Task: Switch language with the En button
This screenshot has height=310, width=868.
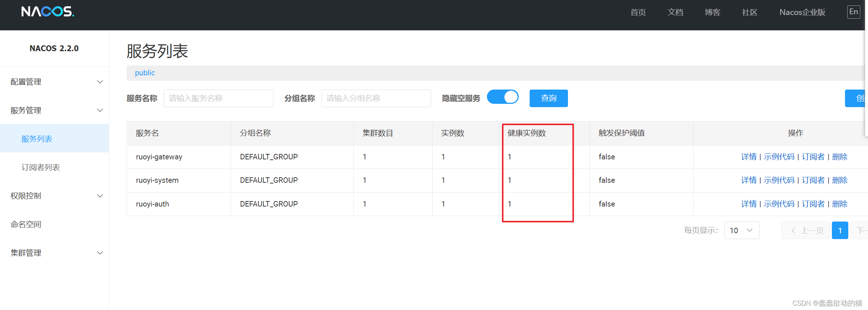Action: 853,12
